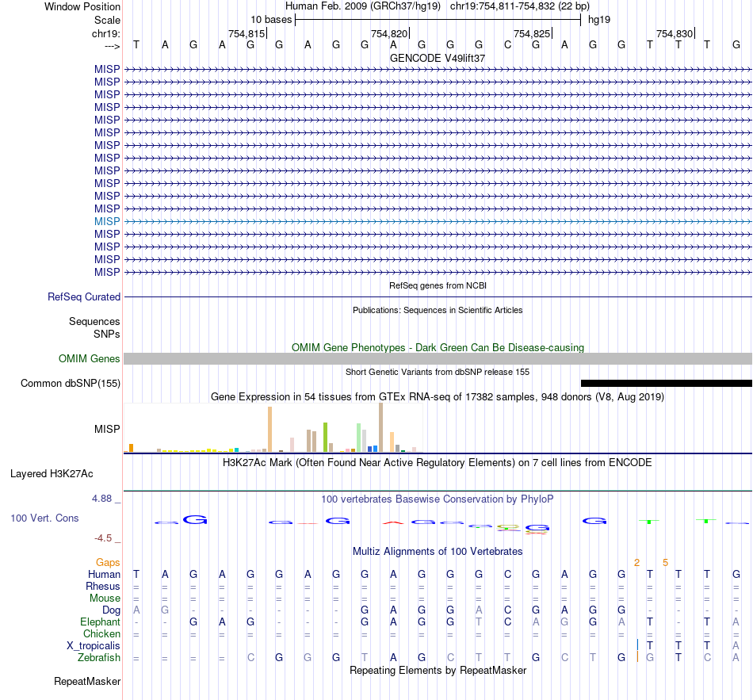This screenshot has height=700, width=753.
Task: Click the black dbSNP variant bar
Action: pyautogui.click(x=667, y=384)
